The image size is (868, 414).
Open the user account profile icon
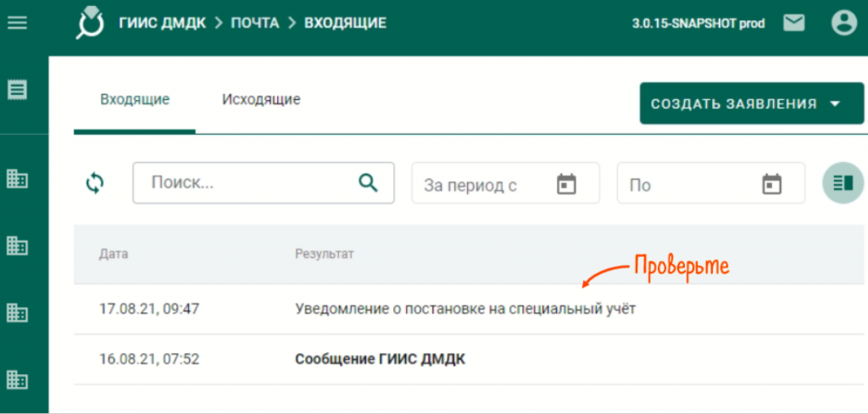[x=843, y=24]
